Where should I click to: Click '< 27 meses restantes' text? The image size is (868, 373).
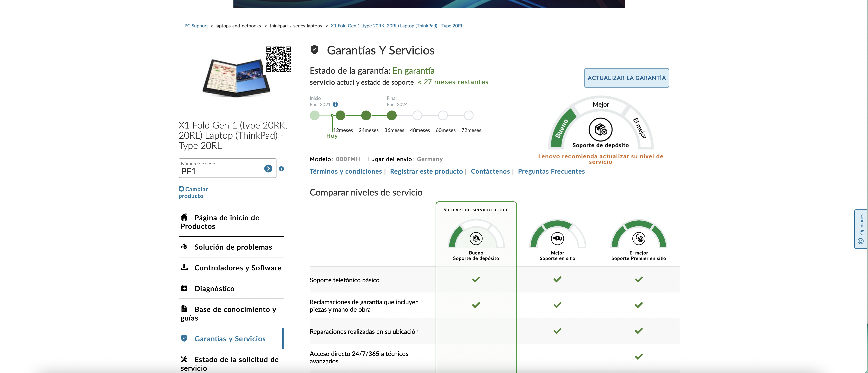[x=453, y=82]
